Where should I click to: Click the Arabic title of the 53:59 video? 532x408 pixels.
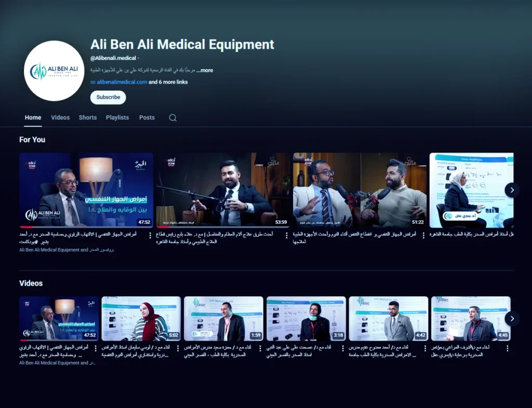[215, 238]
